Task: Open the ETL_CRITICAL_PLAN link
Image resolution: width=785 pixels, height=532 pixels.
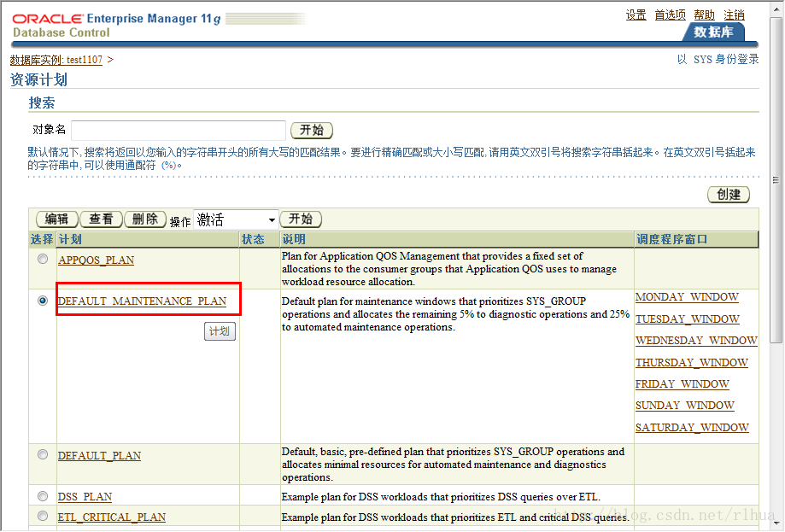Action: (112, 517)
